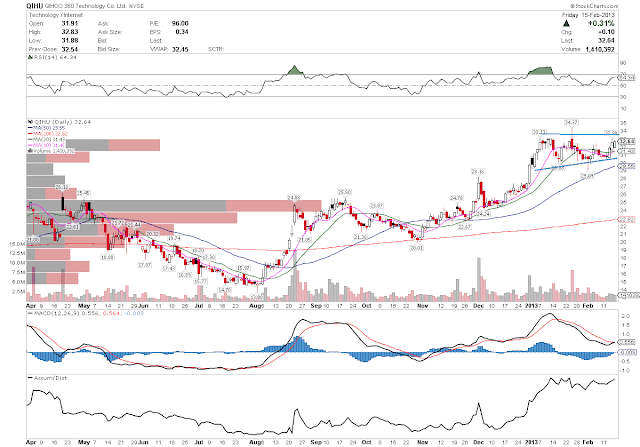
Task: Click the 22.82 MA(200) right-axis flag
Action: click(x=627, y=220)
